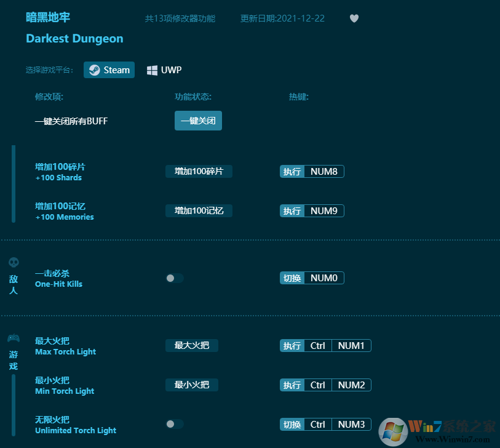Toggle the One-Hit Kills switch

[175, 278]
